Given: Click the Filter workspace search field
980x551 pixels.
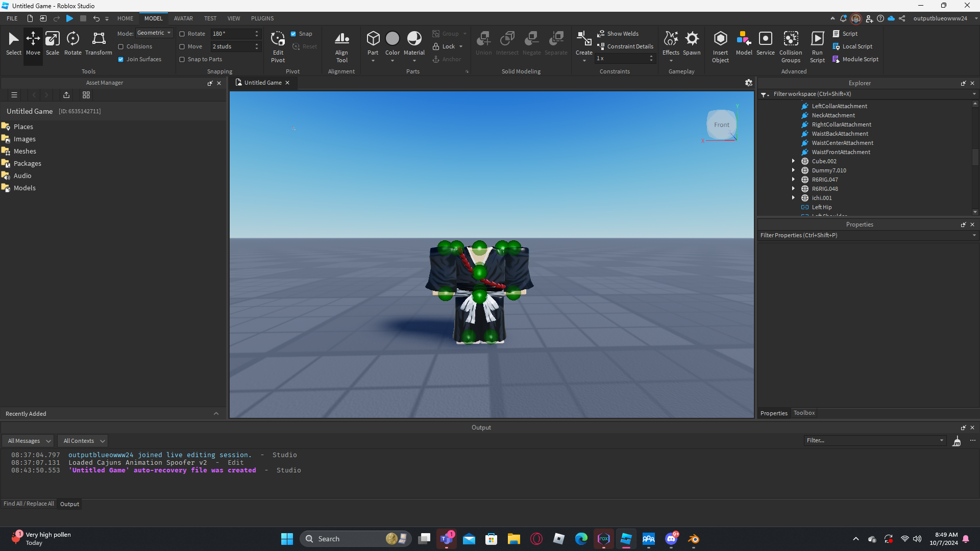Looking at the screenshot, I should [868, 94].
